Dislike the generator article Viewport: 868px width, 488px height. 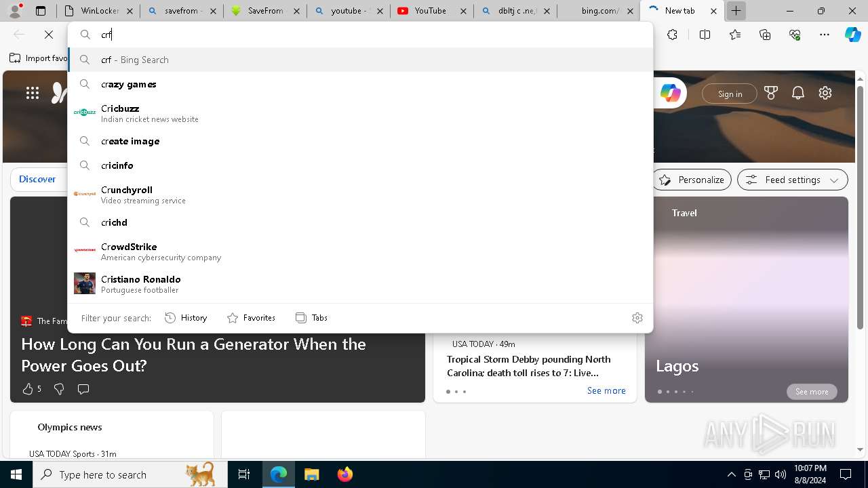tap(59, 389)
